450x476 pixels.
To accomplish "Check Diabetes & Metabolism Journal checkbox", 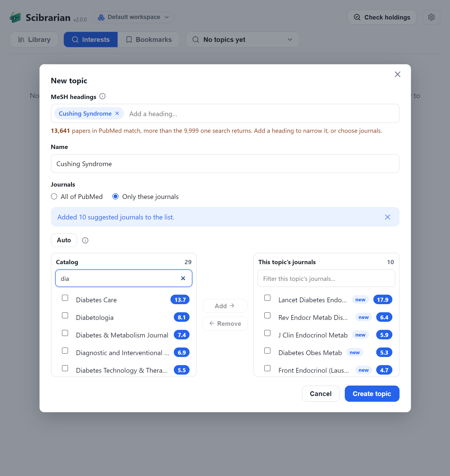I will (65, 333).
